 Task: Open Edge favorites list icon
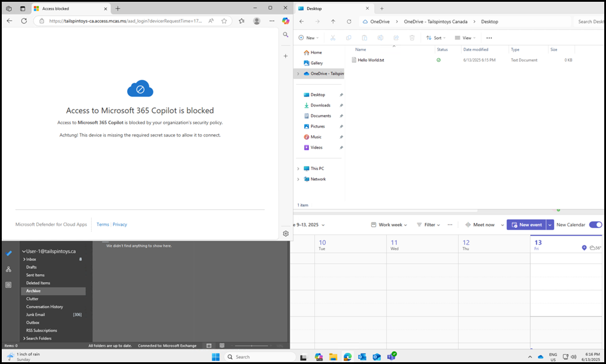click(242, 21)
